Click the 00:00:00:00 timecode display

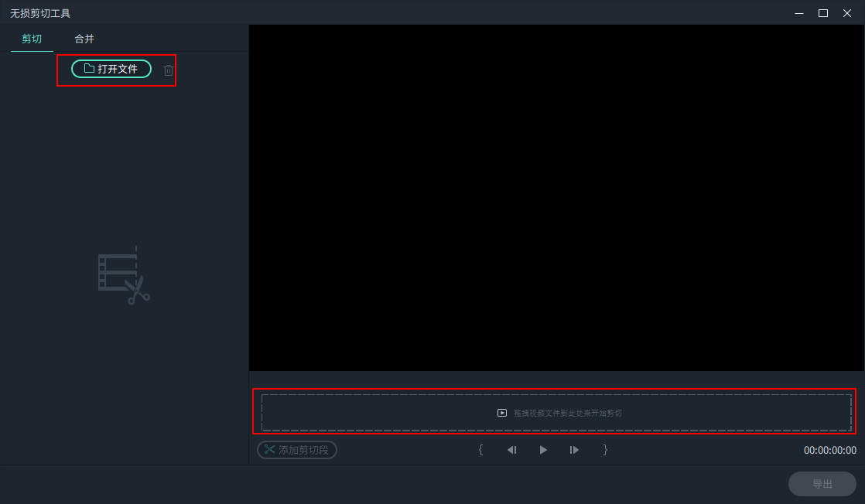[829, 450]
